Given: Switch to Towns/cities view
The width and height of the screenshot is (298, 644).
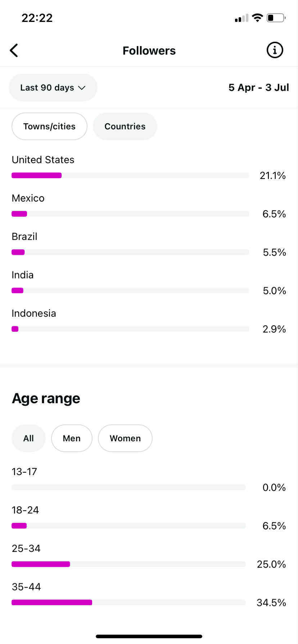Looking at the screenshot, I should (x=49, y=126).
